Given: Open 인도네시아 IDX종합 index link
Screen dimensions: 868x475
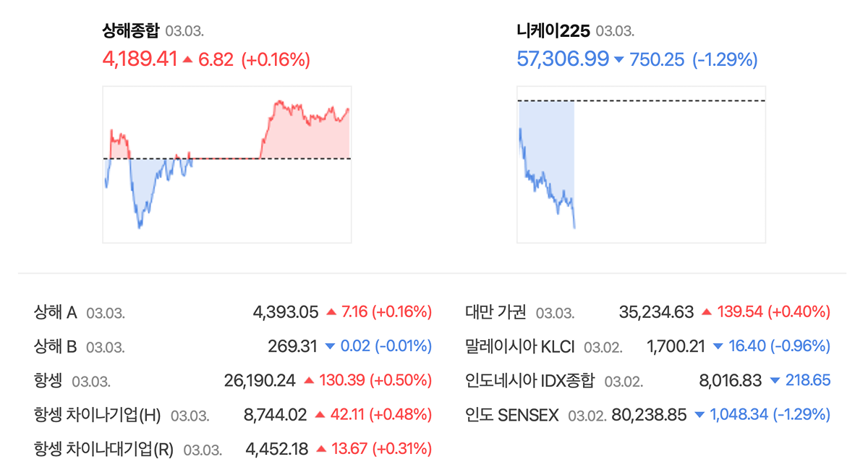Looking at the screenshot, I should point(530,380).
